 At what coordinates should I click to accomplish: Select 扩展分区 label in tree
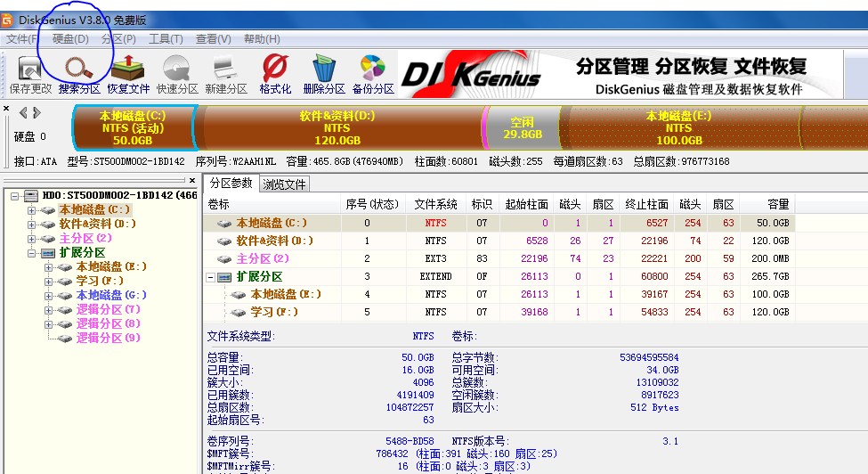click(x=83, y=252)
